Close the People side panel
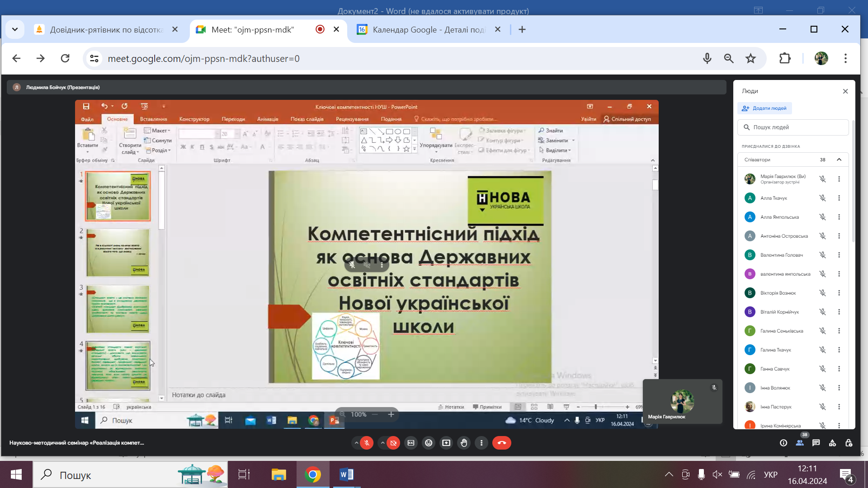Viewport: 868px width, 488px height. [845, 91]
